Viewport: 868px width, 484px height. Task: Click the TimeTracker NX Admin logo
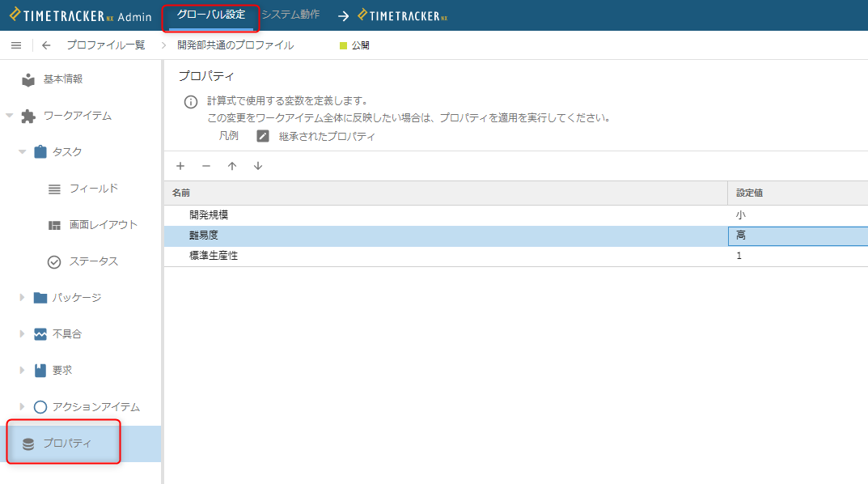(81, 15)
